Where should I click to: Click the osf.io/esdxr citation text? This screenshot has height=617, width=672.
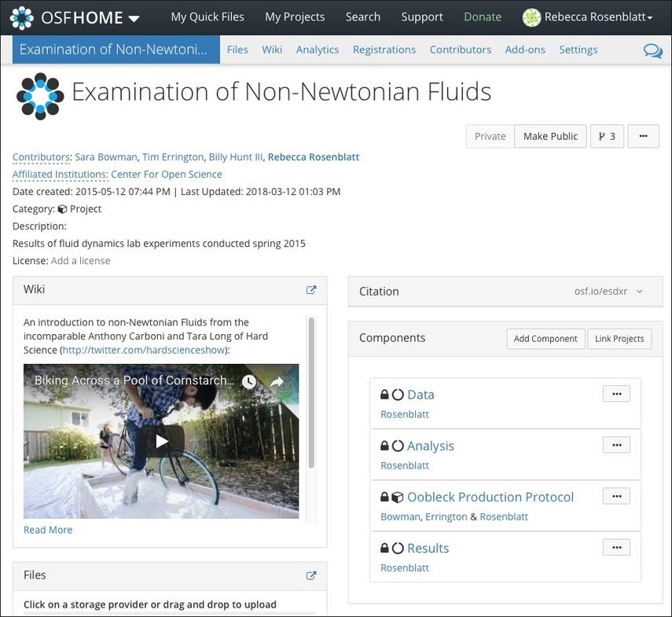click(600, 292)
